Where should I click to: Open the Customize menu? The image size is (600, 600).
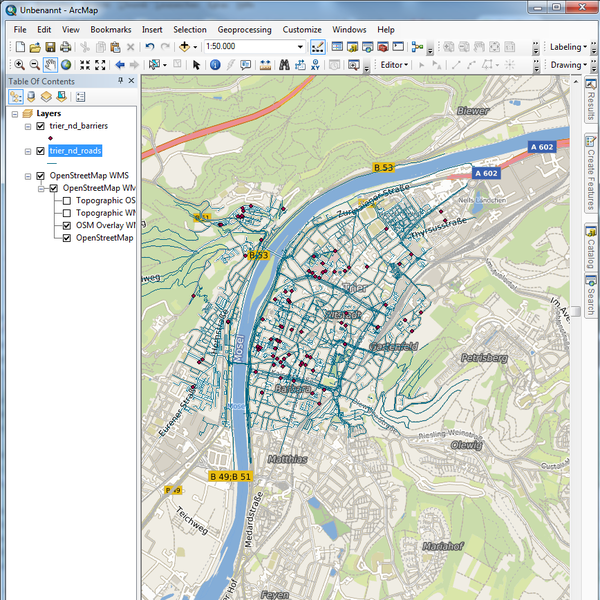click(302, 29)
